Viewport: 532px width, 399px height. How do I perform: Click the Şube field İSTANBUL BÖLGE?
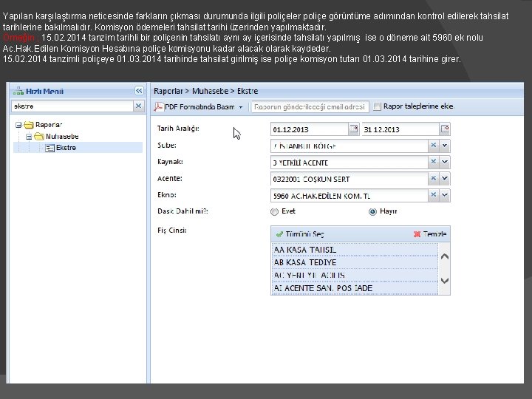[349, 146]
